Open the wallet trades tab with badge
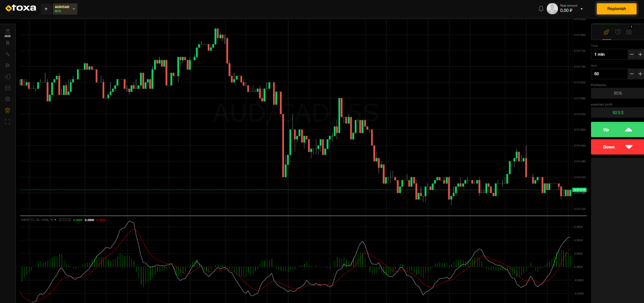 629,32
